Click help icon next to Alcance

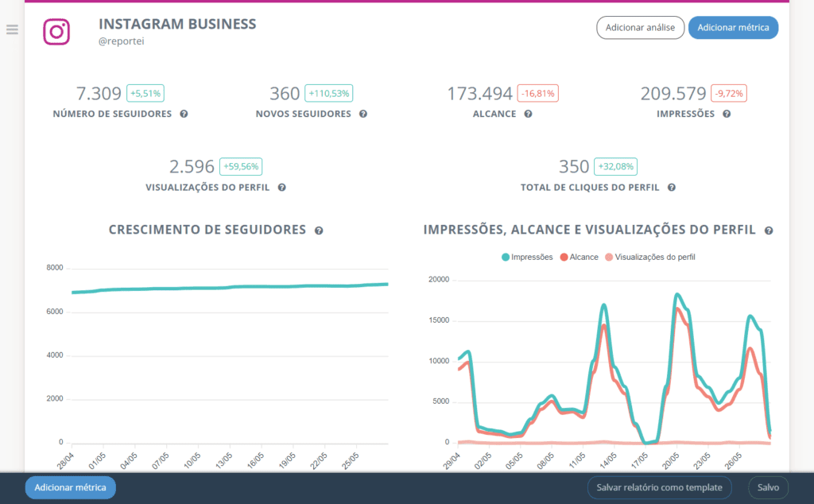click(528, 114)
